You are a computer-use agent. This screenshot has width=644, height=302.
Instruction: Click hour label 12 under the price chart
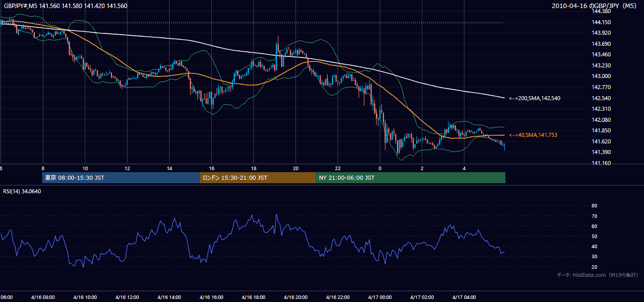(x=127, y=168)
